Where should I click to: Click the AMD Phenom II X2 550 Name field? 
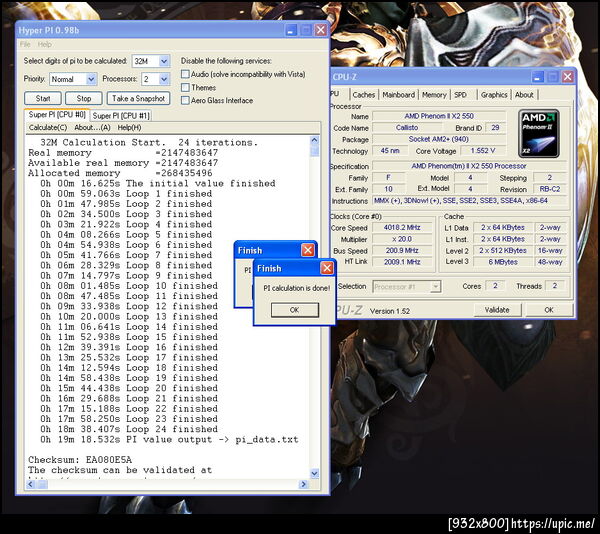pyautogui.click(x=439, y=116)
